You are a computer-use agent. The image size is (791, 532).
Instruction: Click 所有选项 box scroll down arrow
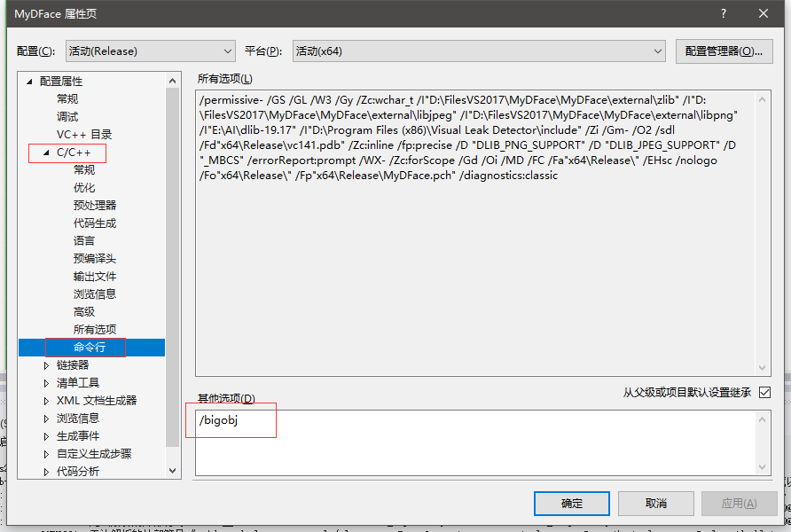(763, 368)
